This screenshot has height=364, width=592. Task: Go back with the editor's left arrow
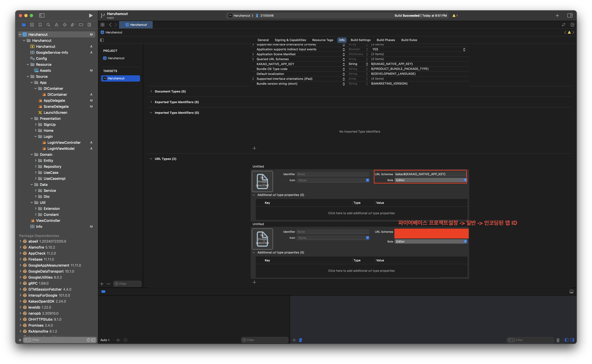[x=110, y=25]
